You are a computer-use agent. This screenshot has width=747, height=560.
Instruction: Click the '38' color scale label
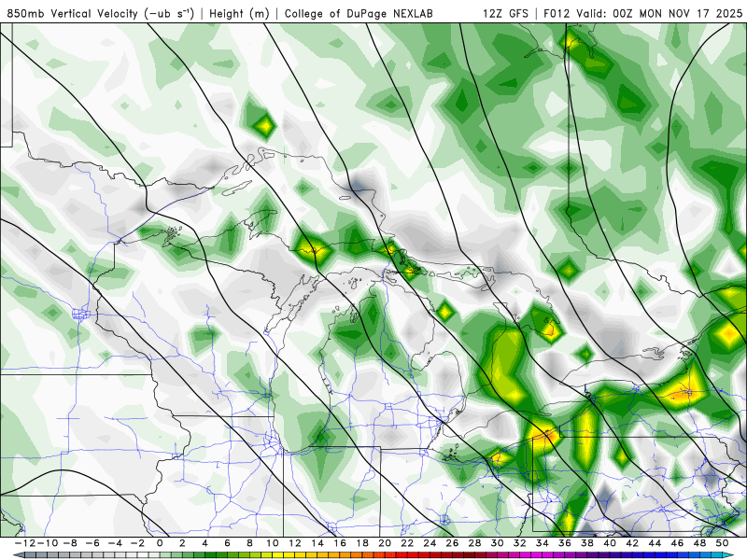pyautogui.click(x=587, y=543)
